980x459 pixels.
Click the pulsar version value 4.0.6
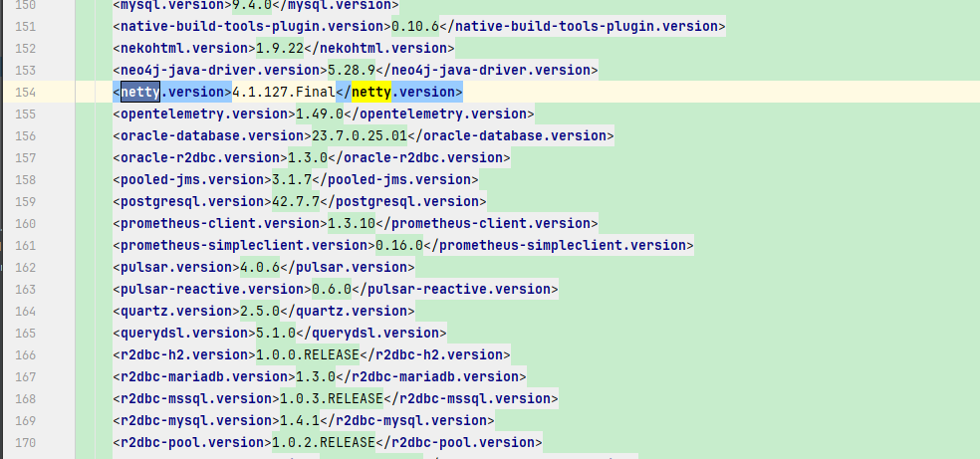point(260,267)
